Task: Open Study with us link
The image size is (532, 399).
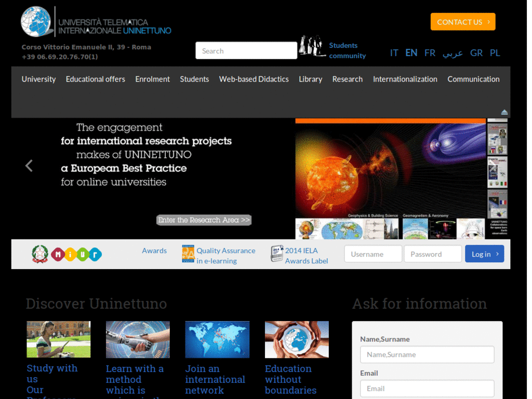Action: tap(52, 373)
